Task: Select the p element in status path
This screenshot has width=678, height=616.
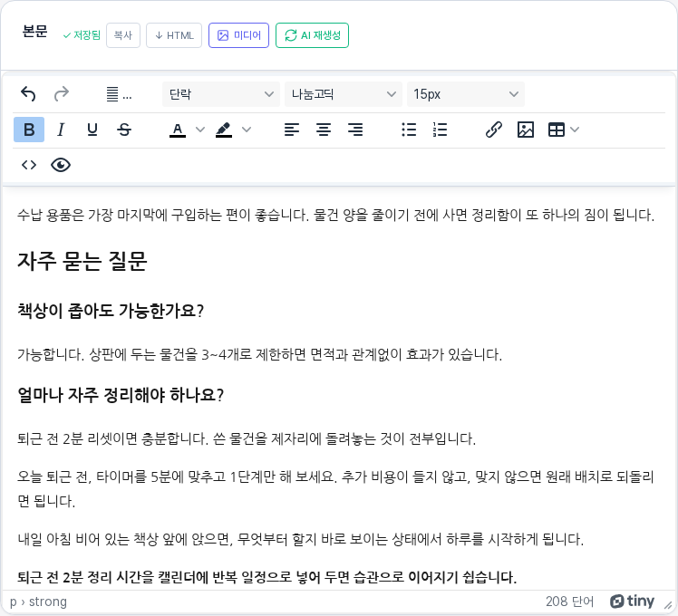Action: [14, 602]
